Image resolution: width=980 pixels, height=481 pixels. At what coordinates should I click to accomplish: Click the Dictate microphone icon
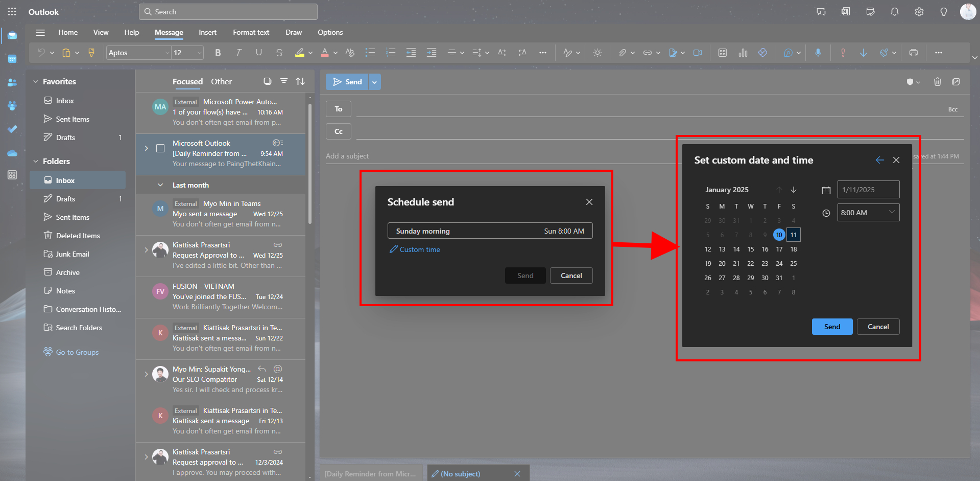tap(818, 53)
